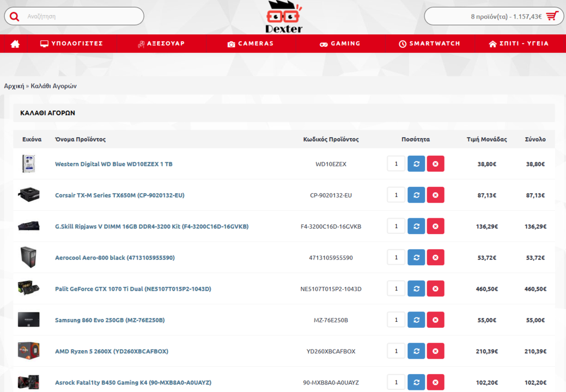Screen dimensions: 566x392
Task: Delete Corsair TX-M TX650M from cart
Action: [x=435, y=195]
